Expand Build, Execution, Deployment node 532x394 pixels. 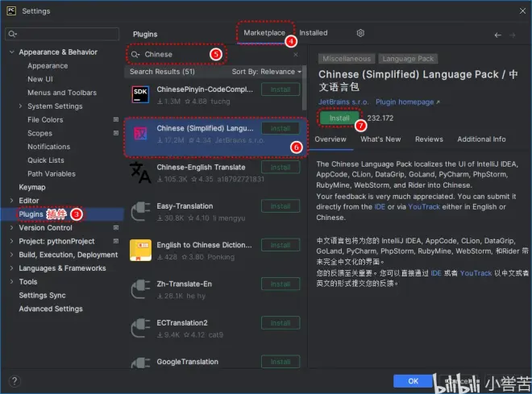click(12, 255)
